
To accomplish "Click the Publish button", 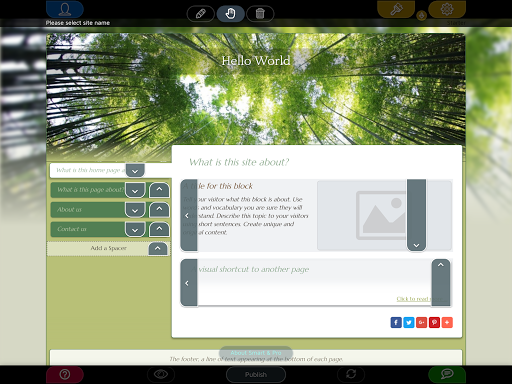I will (x=256, y=375).
